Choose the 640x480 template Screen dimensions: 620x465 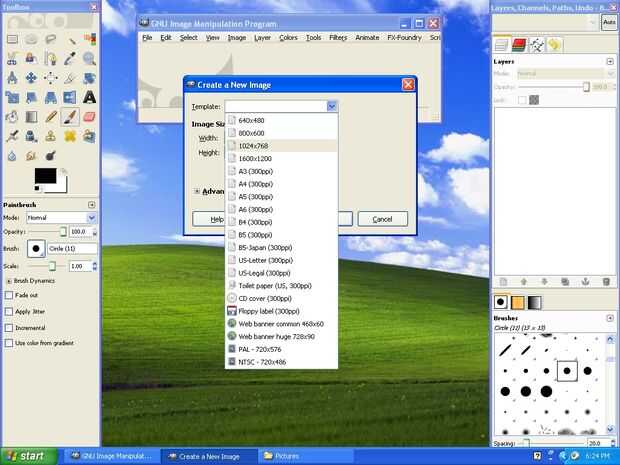click(282, 121)
